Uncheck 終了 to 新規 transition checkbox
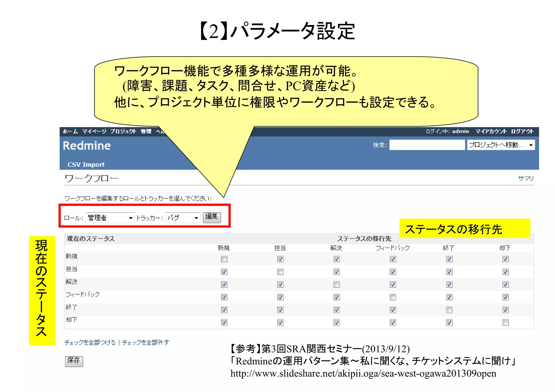Image resolution: width=555 pixels, height=392 pixels. pos(224,310)
